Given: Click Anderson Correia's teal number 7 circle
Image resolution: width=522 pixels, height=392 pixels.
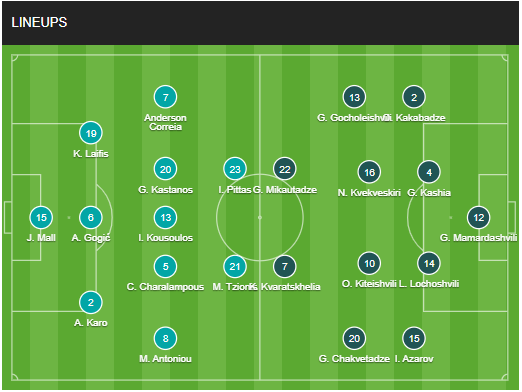Looking at the screenshot, I should coord(165,97).
